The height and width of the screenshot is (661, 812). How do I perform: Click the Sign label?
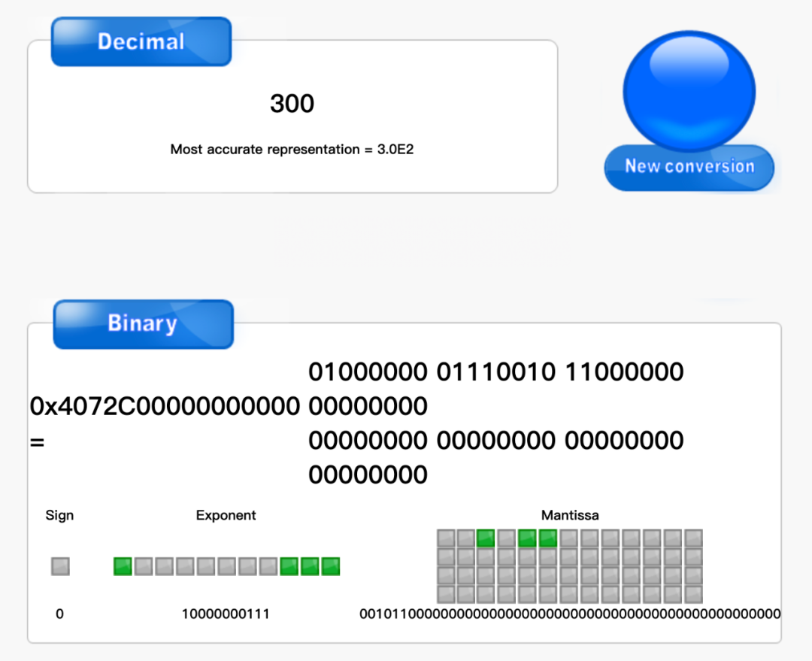coord(59,515)
